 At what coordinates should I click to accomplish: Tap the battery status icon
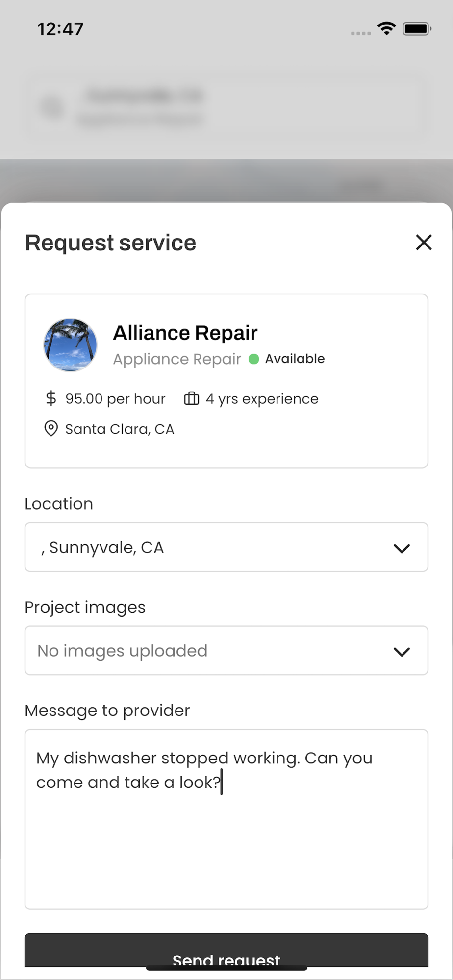[x=417, y=28]
